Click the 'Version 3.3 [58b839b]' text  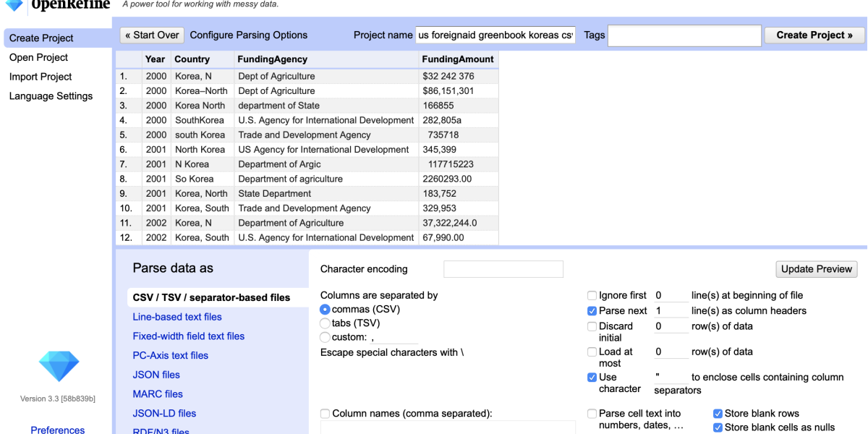(x=57, y=398)
